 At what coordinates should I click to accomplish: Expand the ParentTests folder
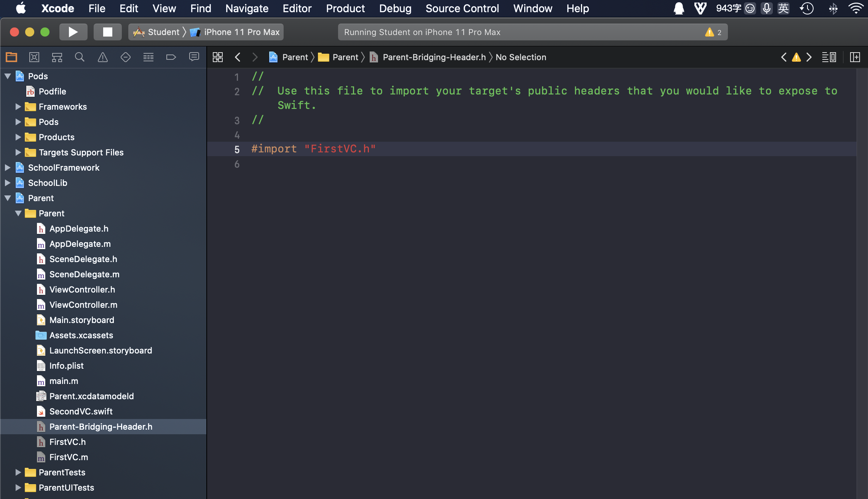18,472
